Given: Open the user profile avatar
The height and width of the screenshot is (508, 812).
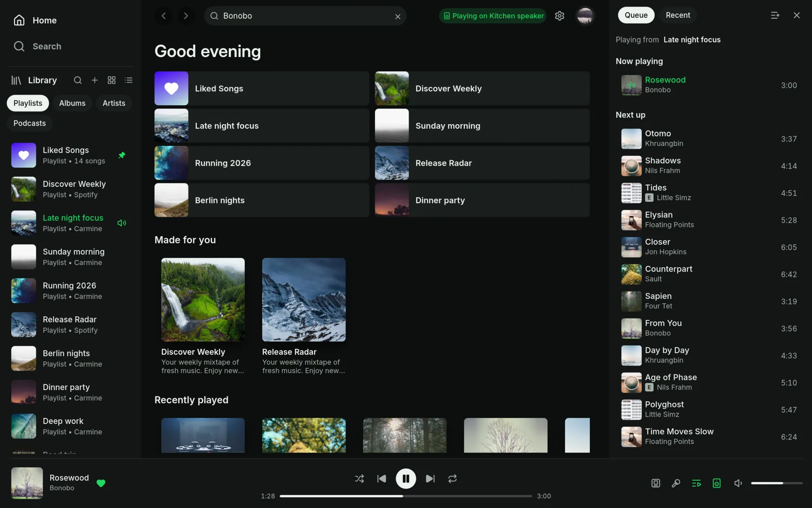Looking at the screenshot, I should pyautogui.click(x=585, y=16).
